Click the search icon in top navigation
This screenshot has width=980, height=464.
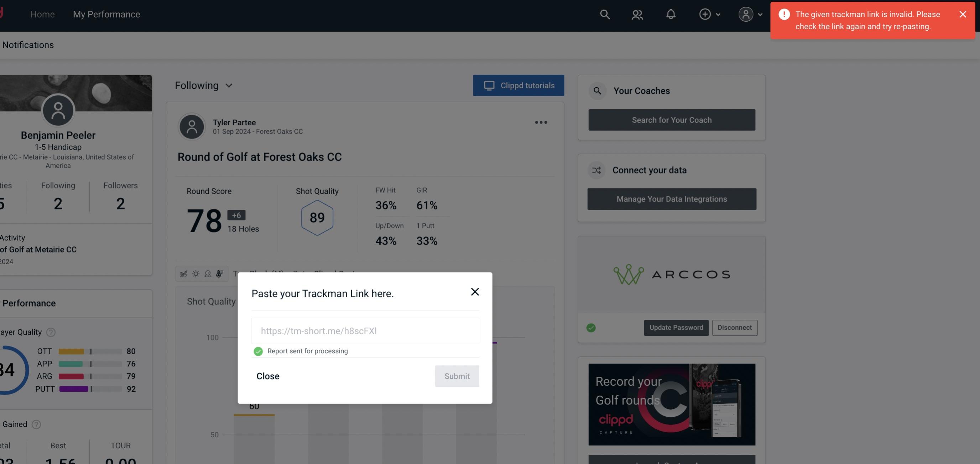click(603, 14)
